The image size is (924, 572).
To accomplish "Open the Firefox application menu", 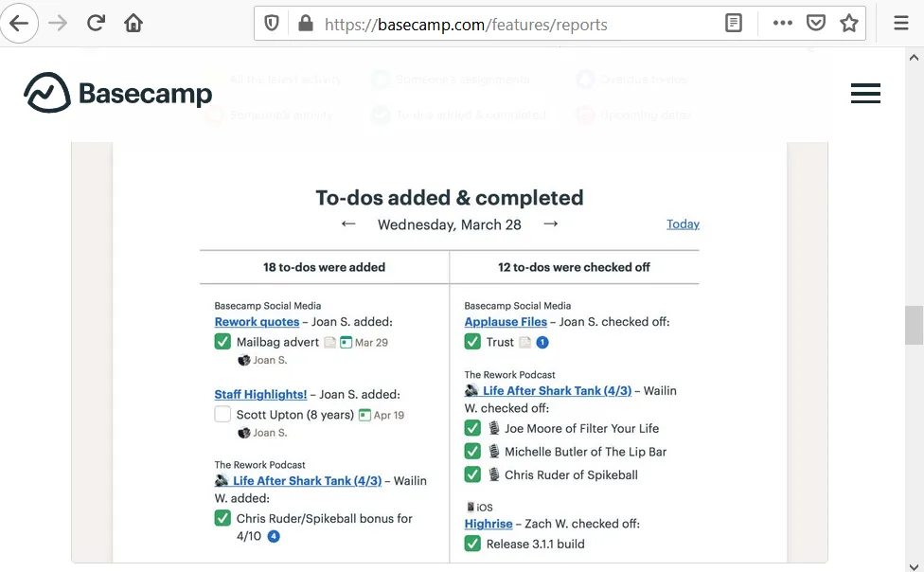I will [x=901, y=23].
